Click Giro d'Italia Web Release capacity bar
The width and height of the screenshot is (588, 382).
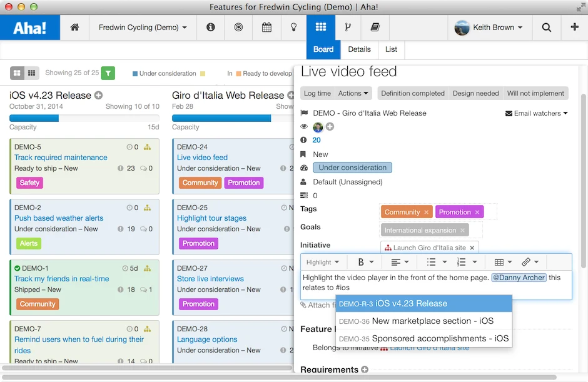[233, 118]
